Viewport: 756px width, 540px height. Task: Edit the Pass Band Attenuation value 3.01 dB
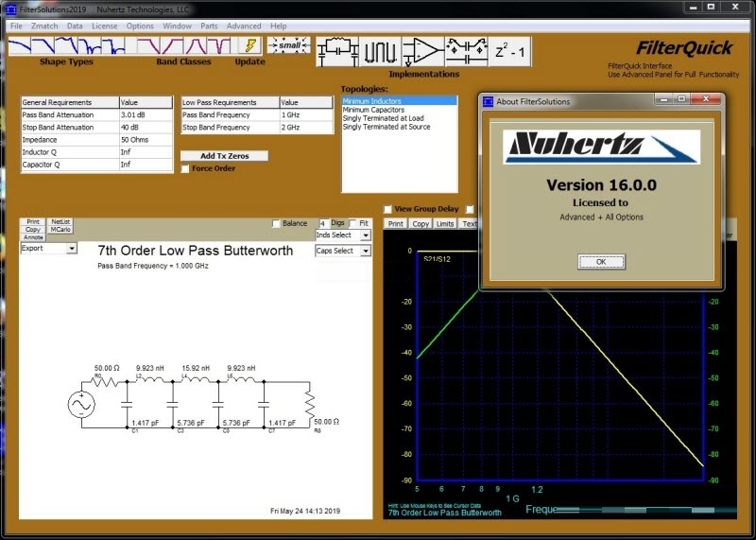point(146,114)
